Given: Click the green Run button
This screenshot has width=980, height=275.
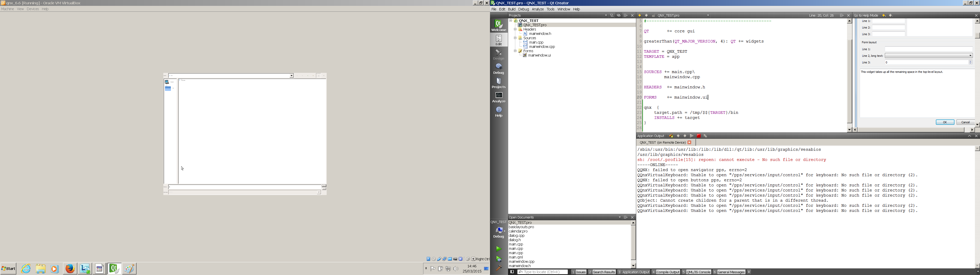Looking at the screenshot, I should click(x=498, y=249).
